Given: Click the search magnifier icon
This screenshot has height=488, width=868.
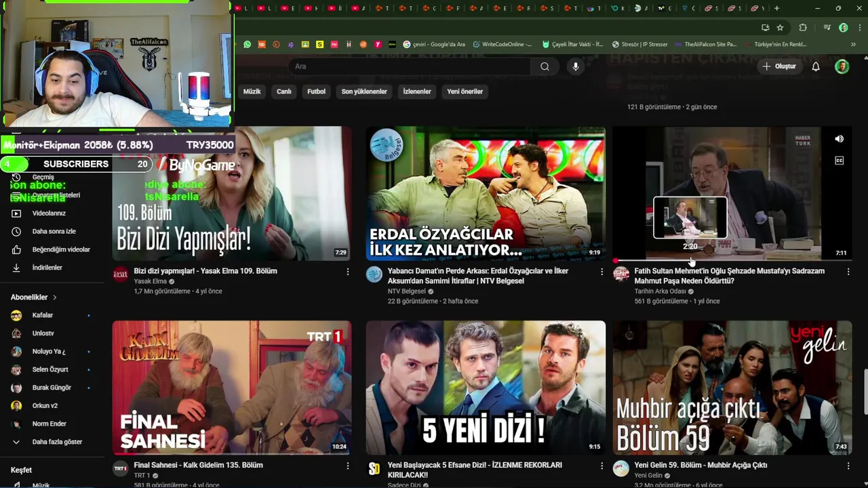Looking at the screenshot, I should [545, 66].
